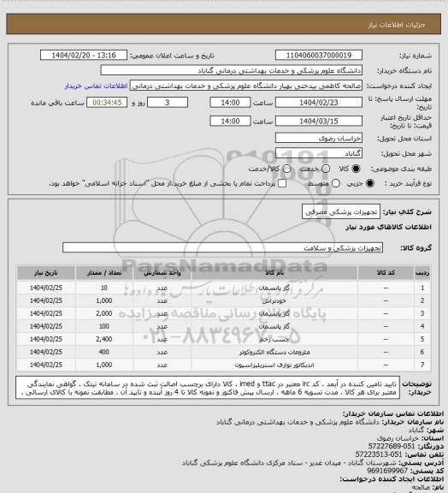Click the واحد شمارش column header

(x=162, y=273)
